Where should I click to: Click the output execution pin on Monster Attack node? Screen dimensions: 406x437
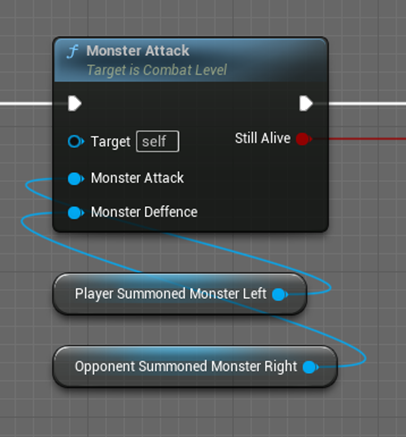click(x=306, y=103)
